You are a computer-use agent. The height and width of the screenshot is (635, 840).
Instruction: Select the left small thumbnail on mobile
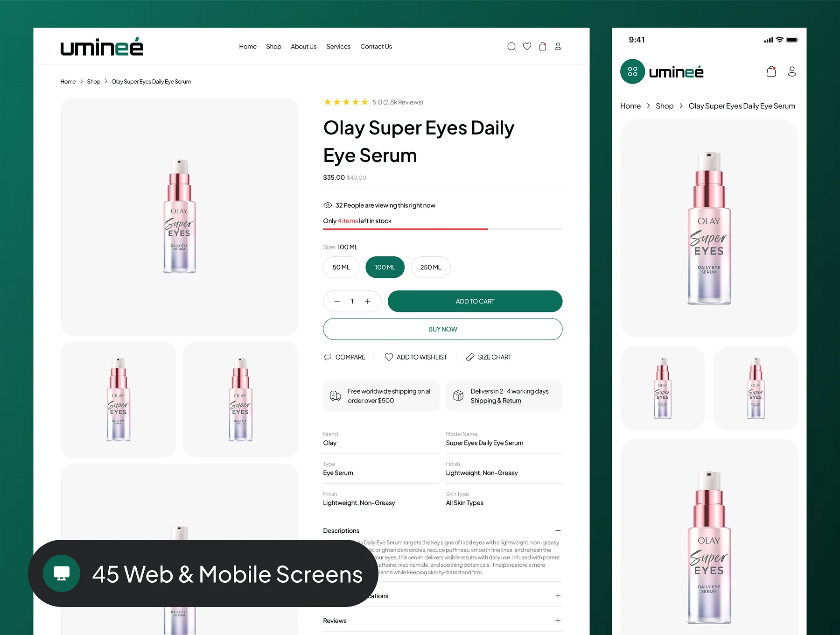pyautogui.click(x=663, y=388)
